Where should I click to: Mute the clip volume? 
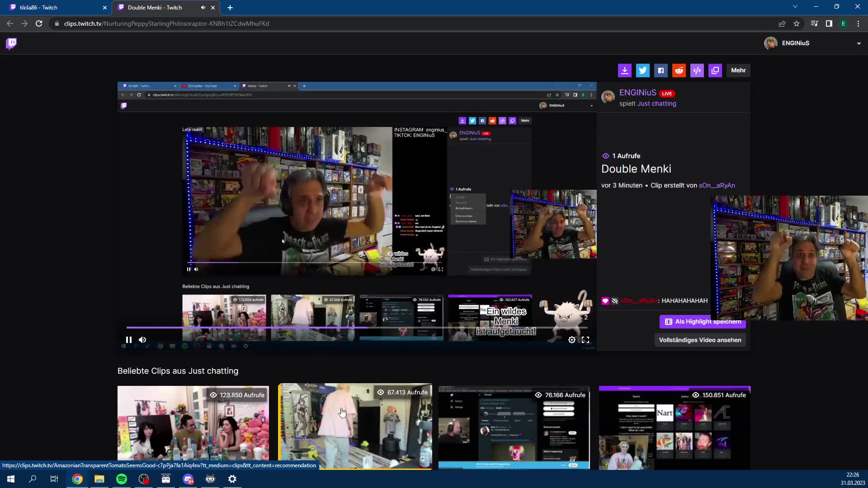point(142,340)
